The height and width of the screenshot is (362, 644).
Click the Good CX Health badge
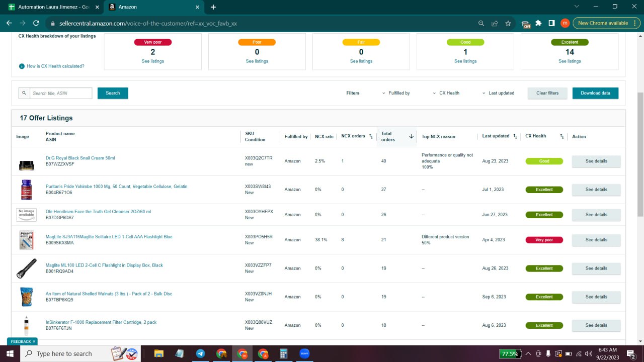coord(544,161)
